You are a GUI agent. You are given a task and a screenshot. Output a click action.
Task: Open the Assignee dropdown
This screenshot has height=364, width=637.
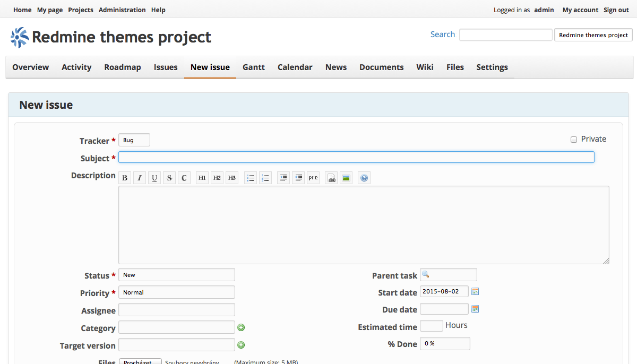(177, 310)
